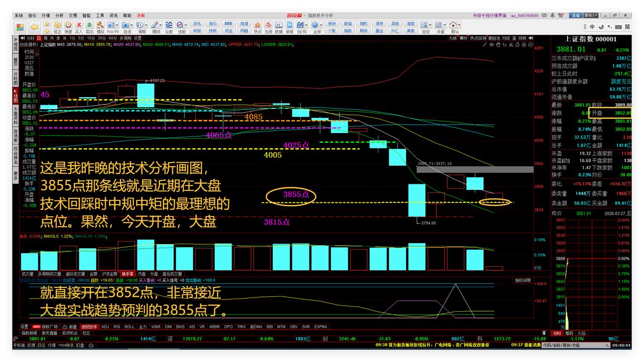Open the 分析 menu
Screen dimensions: 644x362
(x=59, y=16)
